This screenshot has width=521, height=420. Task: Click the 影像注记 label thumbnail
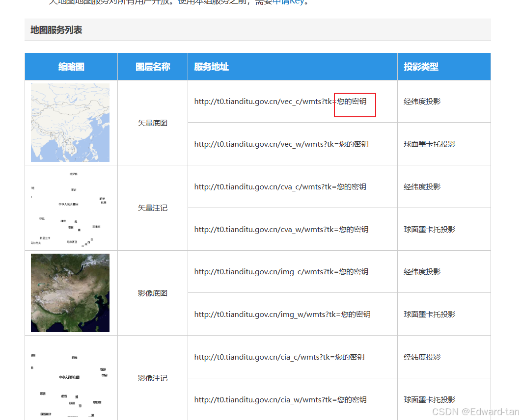click(x=70, y=378)
